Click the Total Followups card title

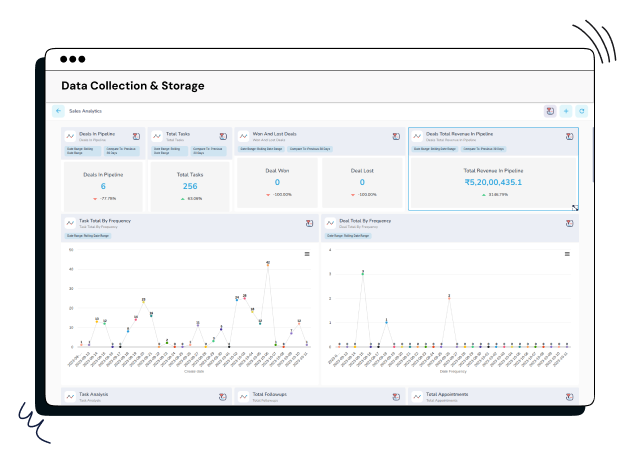(270, 394)
